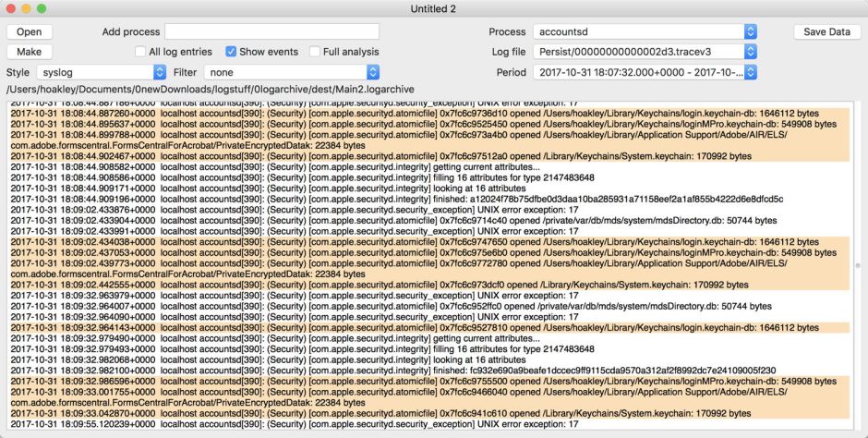The height and width of the screenshot is (438, 868).
Task: Zoom the window with the green button
Action: [42, 8]
